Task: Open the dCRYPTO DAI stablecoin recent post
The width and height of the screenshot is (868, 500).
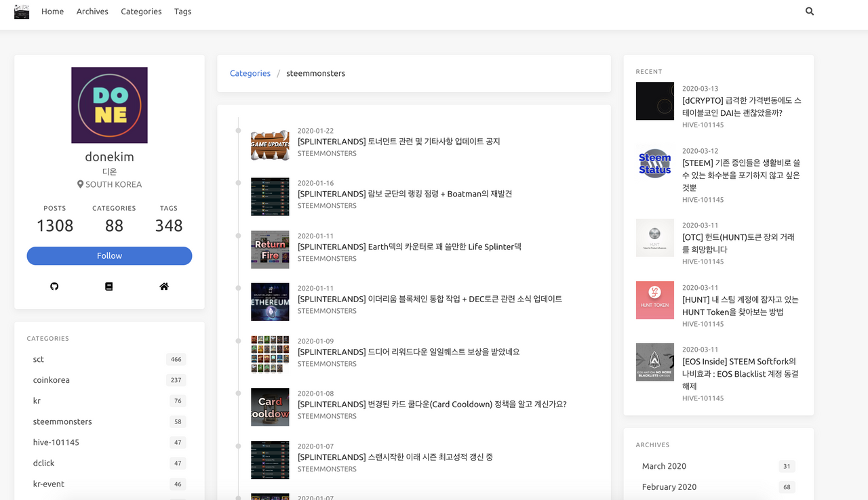Action: [742, 106]
